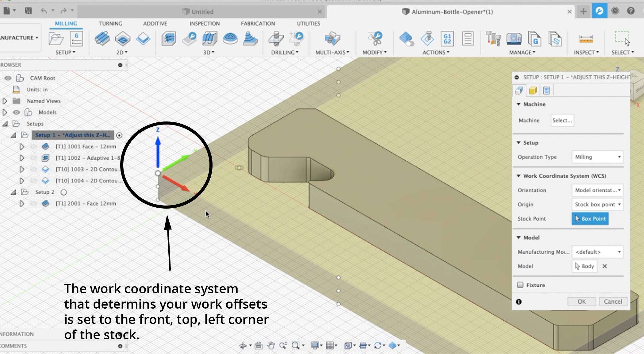
Task: Select the 2D Pocket tool icon
Action: (123, 39)
